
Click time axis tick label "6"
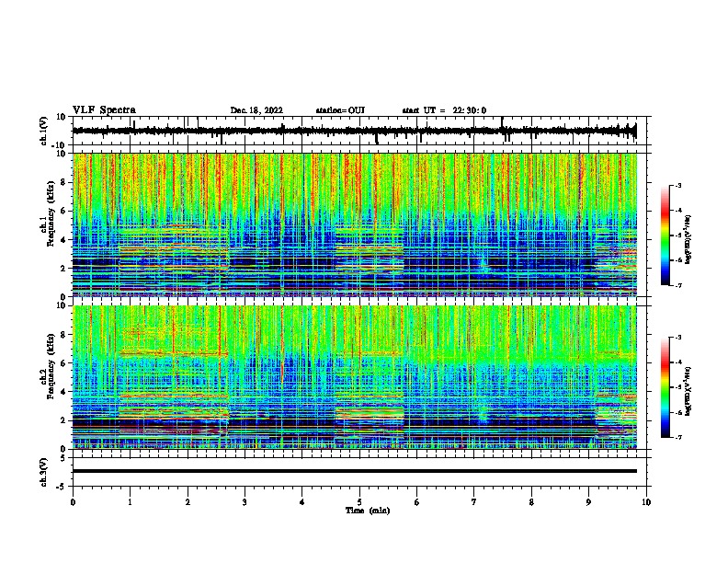coord(417,502)
